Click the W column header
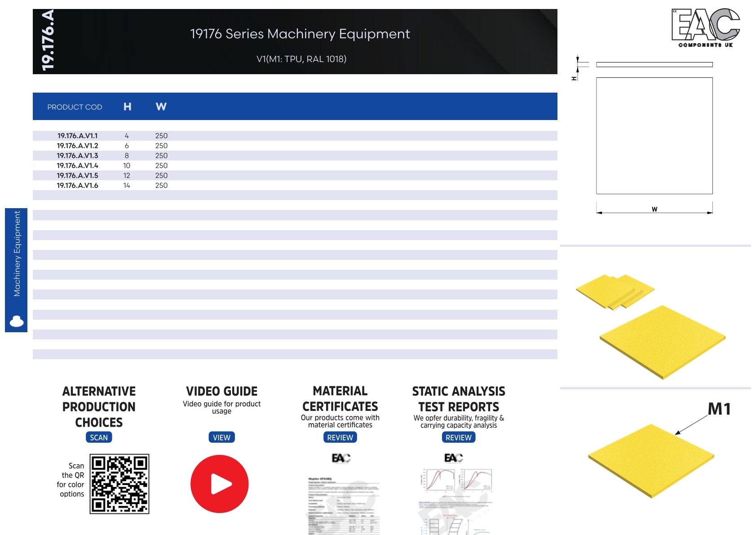The height and width of the screenshot is (535, 756). [161, 107]
